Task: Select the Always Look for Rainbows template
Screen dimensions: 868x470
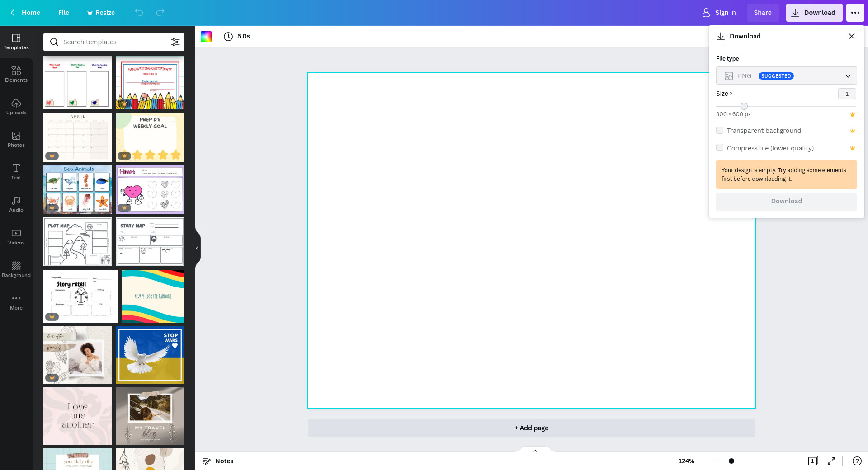Action: pos(153,296)
